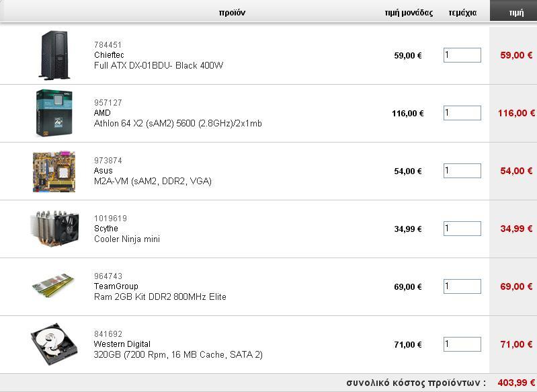Click the Asus M2A-VM motherboard image
This screenshot has height=392, width=537.
54,171
